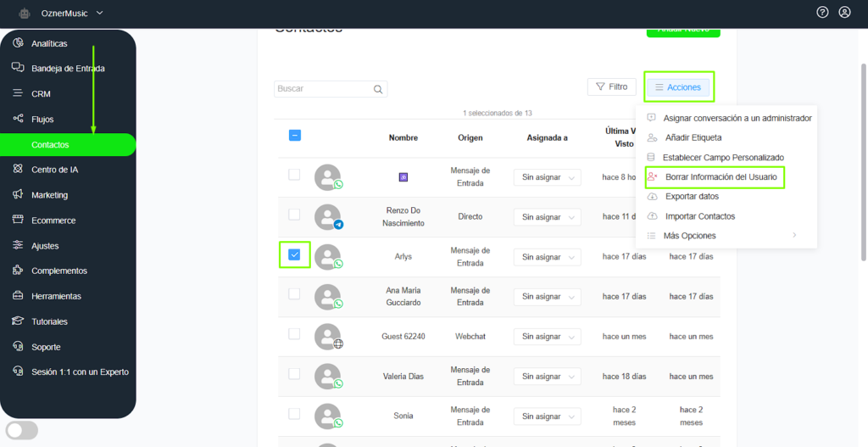This screenshot has width=868, height=447.
Task: Open the Guest 62240 contact avatar
Action: (327, 337)
